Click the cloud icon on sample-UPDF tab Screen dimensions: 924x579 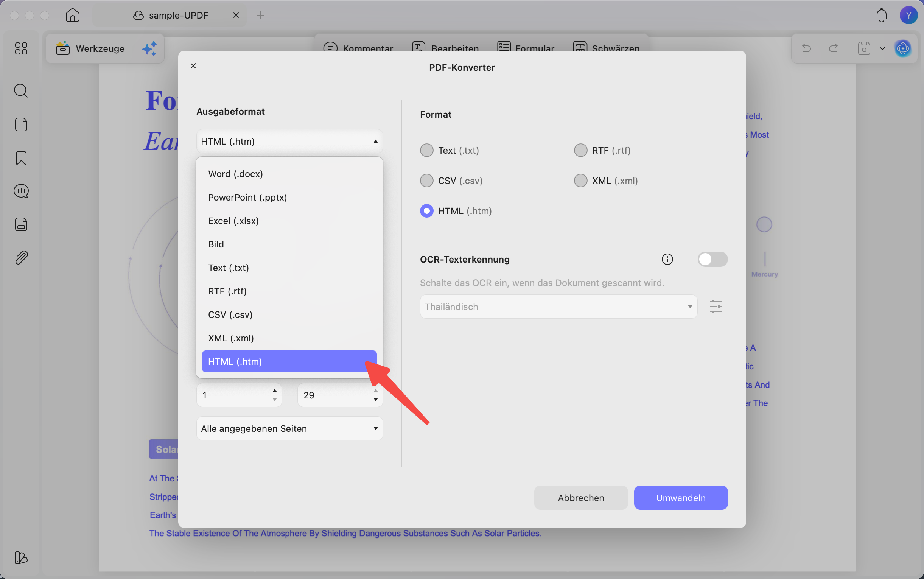pos(138,15)
